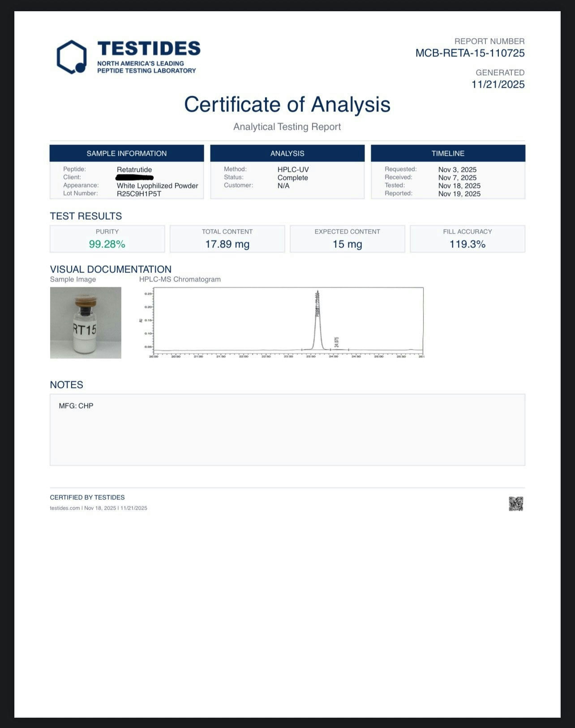Click the report number MCB-RETA-15-110725
This screenshot has height=728, width=575.
point(470,53)
